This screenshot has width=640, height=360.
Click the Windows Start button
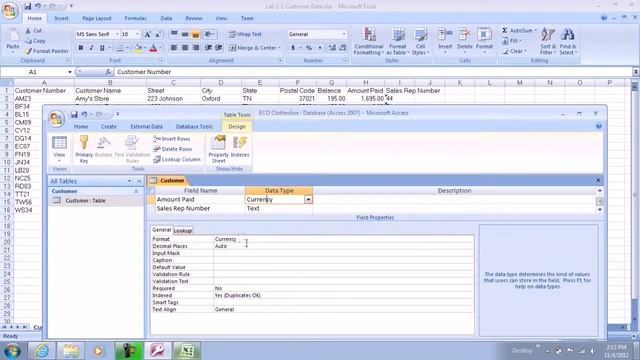point(12,351)
